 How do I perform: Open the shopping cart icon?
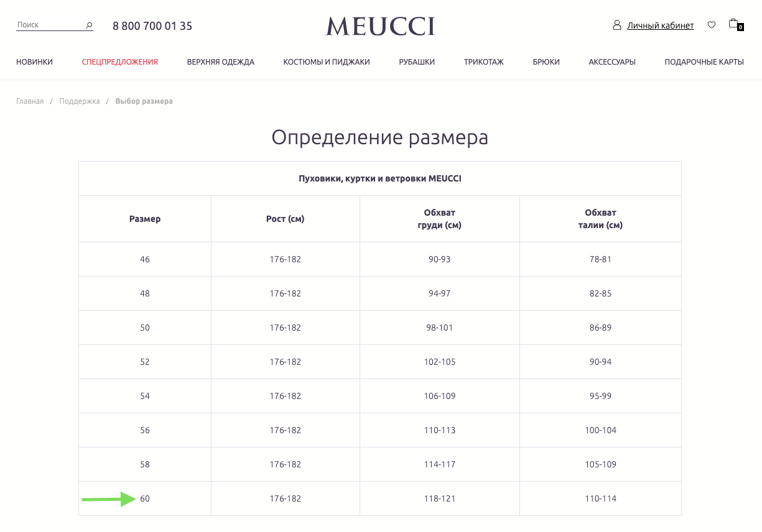[735, 24]
